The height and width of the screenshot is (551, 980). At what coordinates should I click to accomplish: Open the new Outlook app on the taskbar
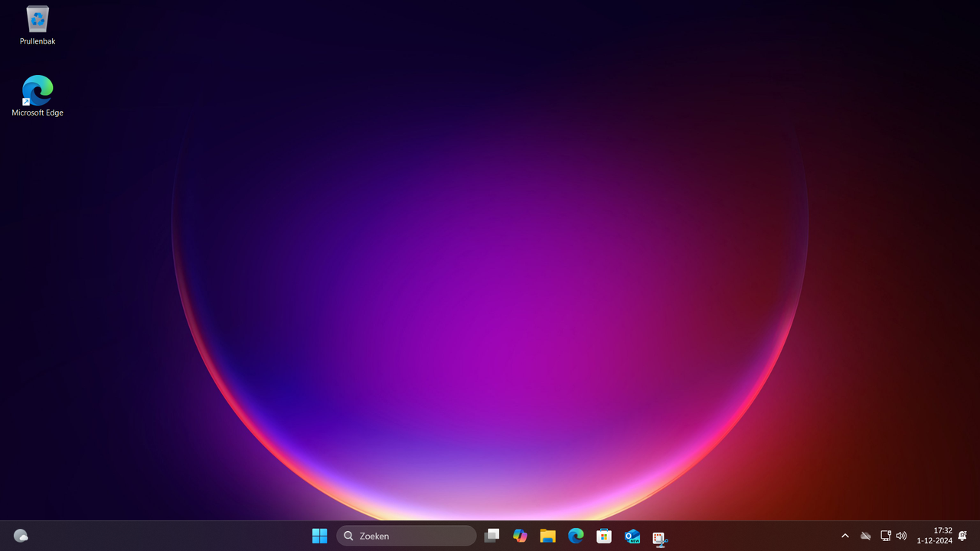click(x=632, y=536)
